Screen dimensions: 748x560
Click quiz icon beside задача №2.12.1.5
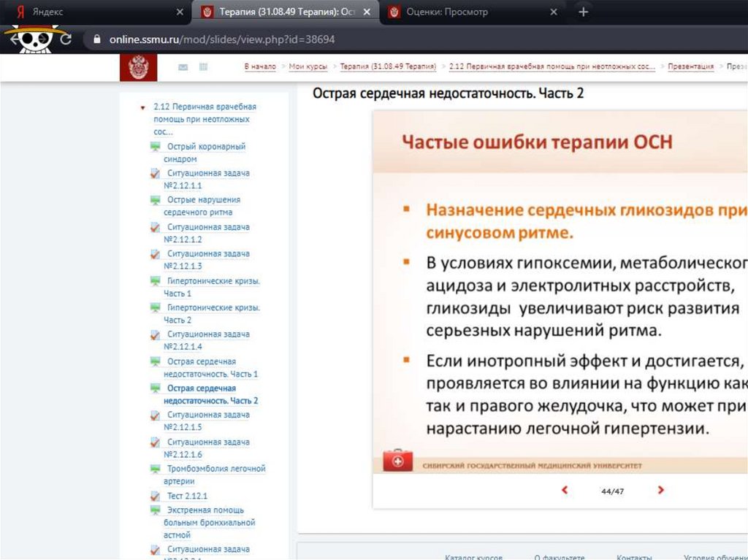pyautogui.click(x=156, y=415)
